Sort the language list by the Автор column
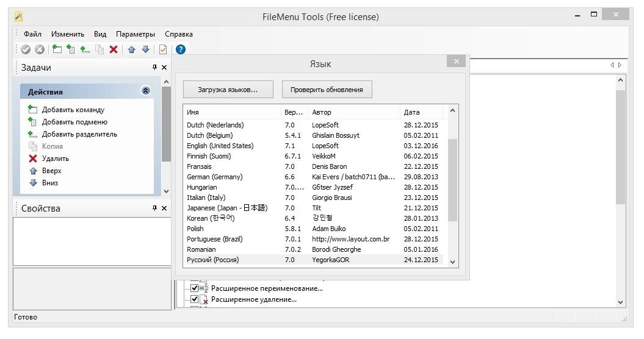Image resolution: width=644 pixels, height=339 pixels. 354,112
